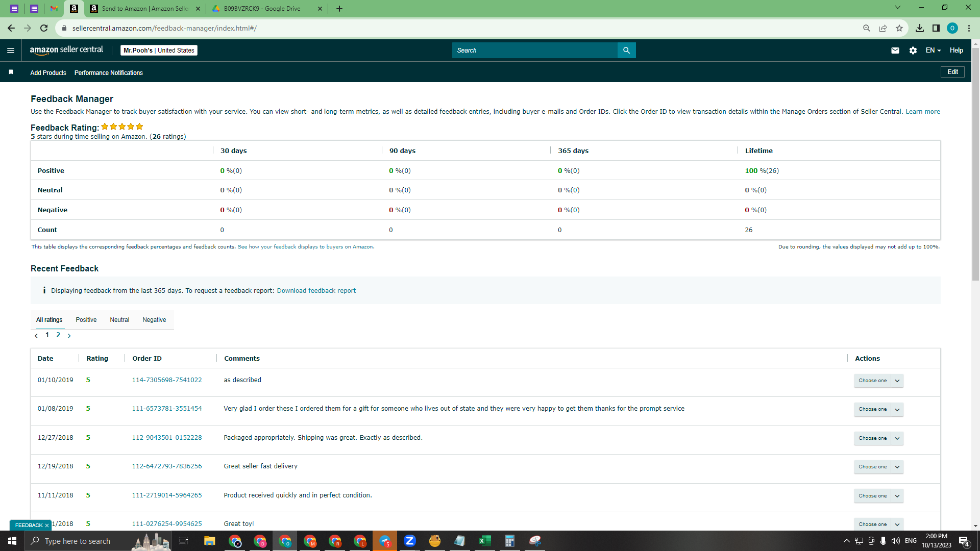
Task: Open Windows notification center icon
Action: click(x=964, y=541)
